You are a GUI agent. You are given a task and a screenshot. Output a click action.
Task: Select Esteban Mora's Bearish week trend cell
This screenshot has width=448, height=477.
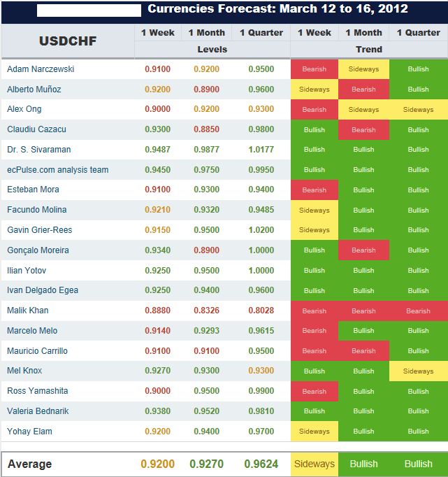315,190
